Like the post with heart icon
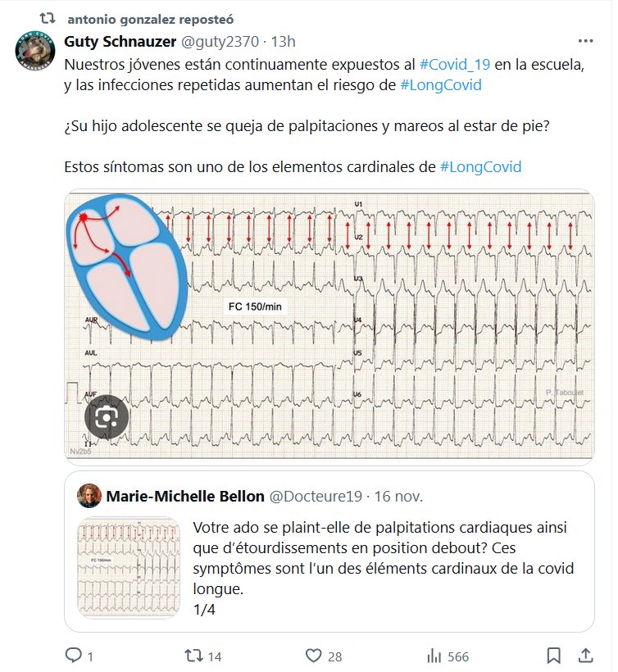The height and width of the screenshot is (672, 618). click(x=312, y=656)
